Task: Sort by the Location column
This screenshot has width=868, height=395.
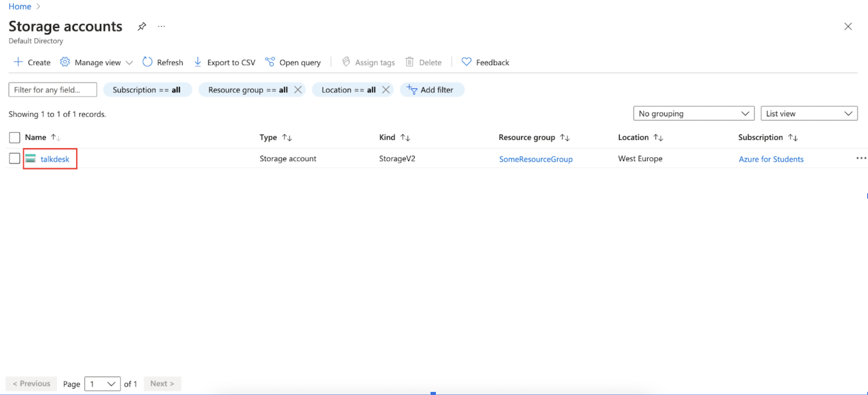Action: tap(640, 137)
